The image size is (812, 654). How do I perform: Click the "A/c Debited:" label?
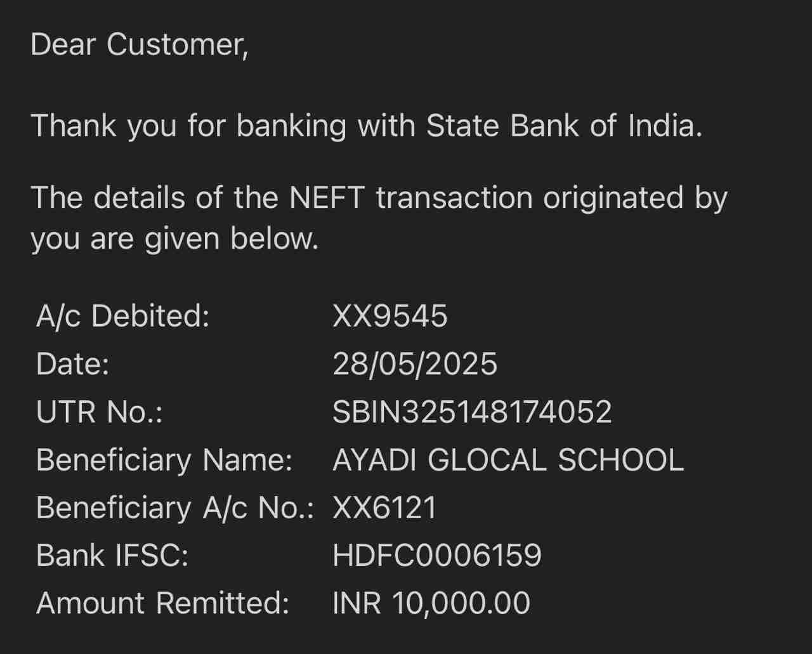(x=122, y=316)
